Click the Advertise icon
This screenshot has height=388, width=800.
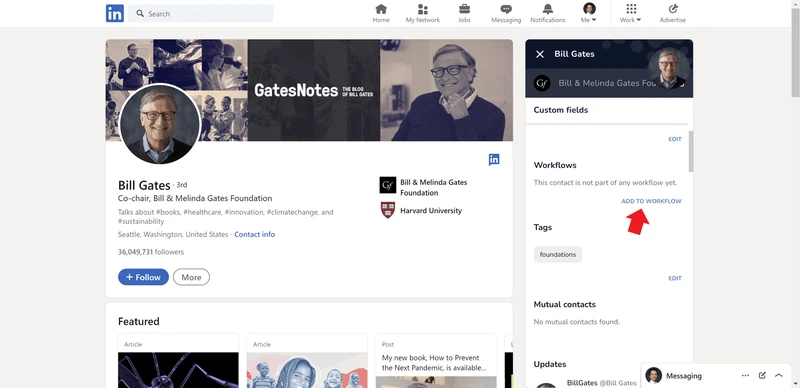tap(672, 9)
